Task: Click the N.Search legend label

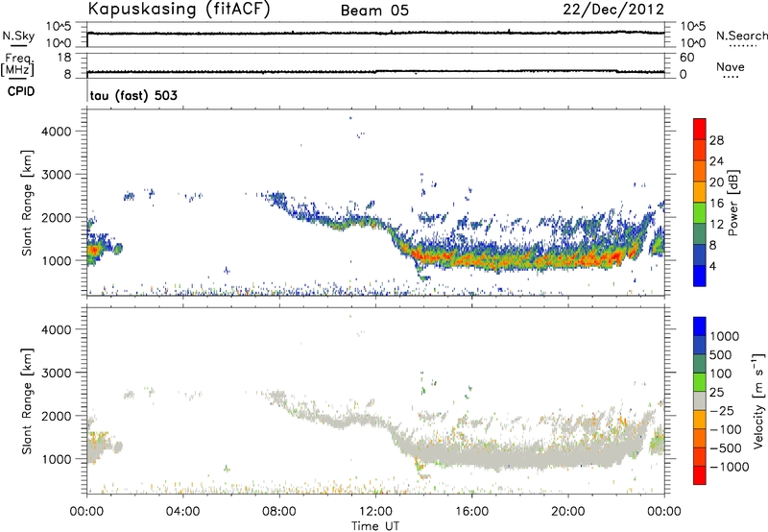Action: click(x=742, y=36)
